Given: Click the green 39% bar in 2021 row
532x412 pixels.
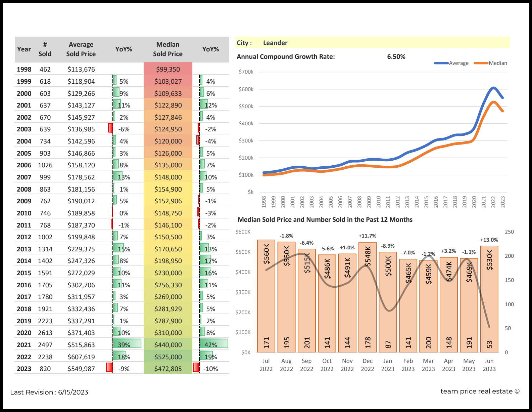Looking at the screenshot, I should [127, 344].
